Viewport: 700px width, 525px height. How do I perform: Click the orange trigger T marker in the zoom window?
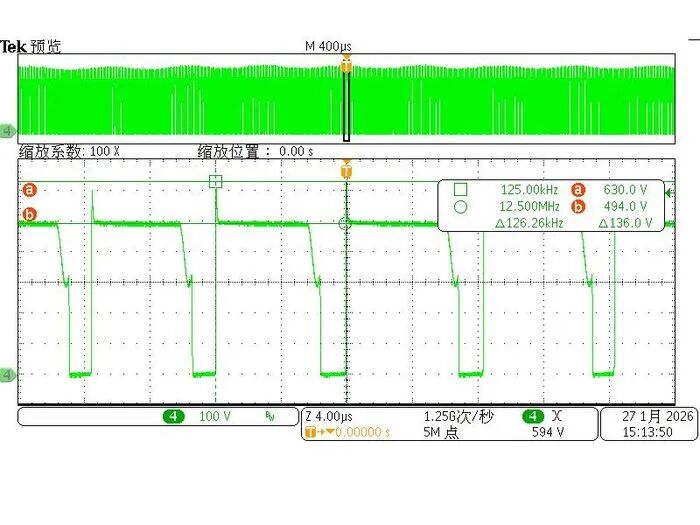pyautogui.click(x=346, y=171)
